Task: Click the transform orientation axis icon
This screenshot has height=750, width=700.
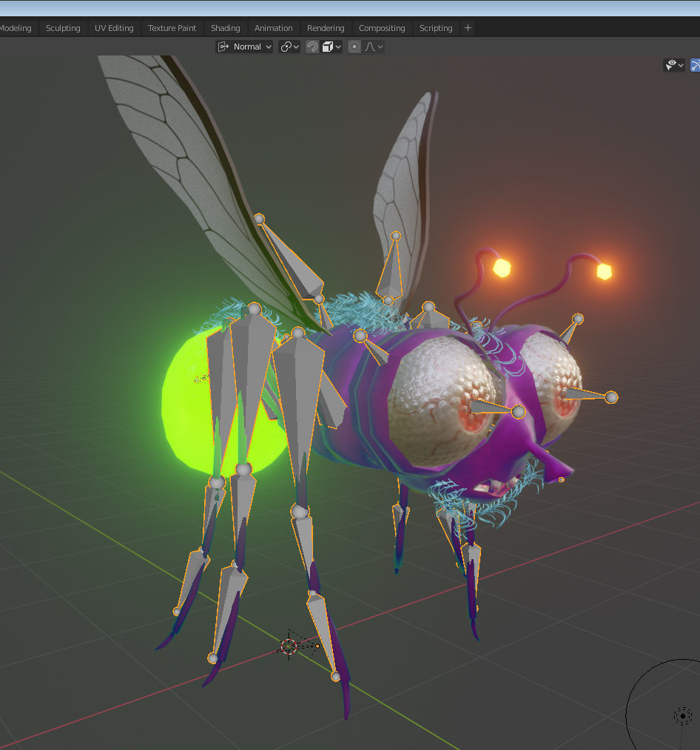Action: (x=223, y=47)
